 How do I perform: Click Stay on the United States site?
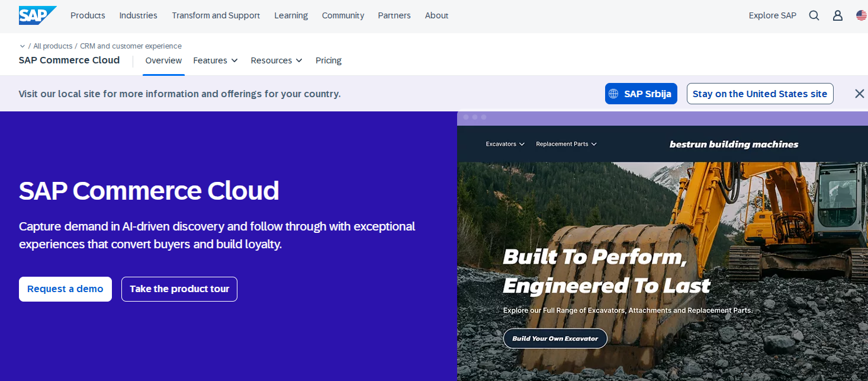[x=760, y=94]
